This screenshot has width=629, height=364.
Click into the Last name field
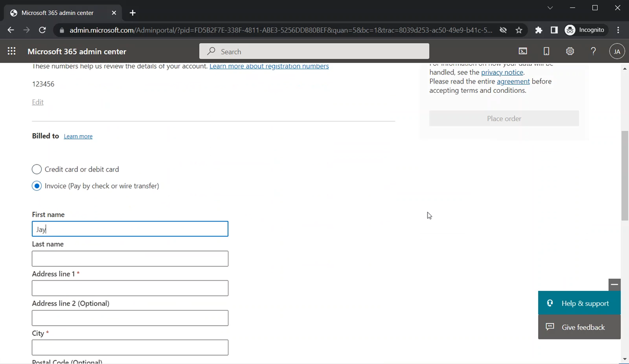pyautogui.click(x=130, y=259)
